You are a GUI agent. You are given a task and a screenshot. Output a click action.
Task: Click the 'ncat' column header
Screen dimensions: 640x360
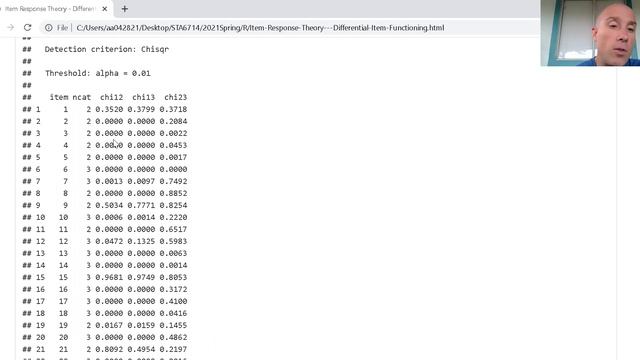[82, 97]
